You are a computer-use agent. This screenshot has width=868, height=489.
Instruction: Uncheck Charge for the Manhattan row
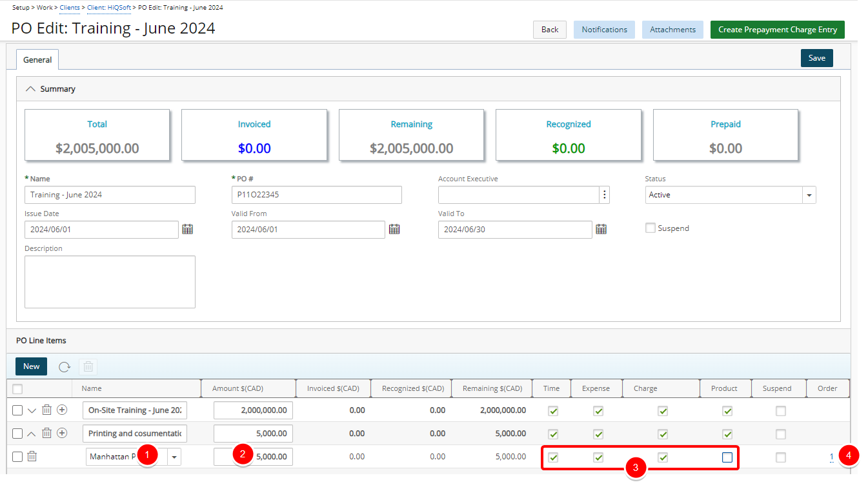coord(663,457)
